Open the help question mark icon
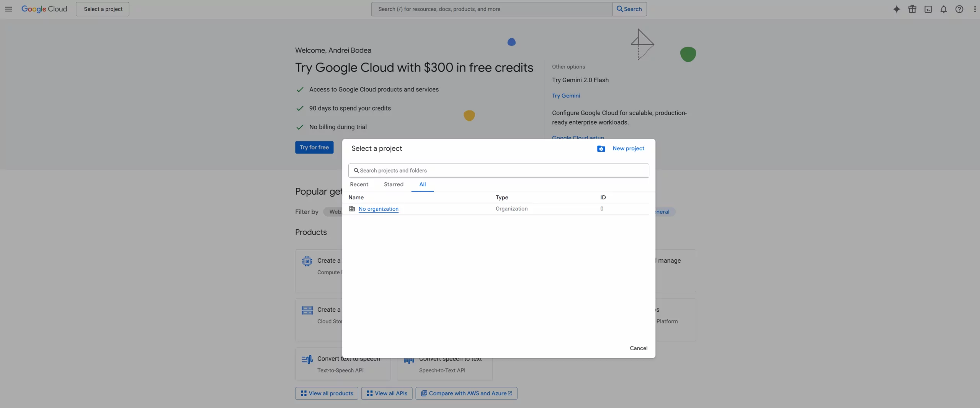 pos(959,9)
